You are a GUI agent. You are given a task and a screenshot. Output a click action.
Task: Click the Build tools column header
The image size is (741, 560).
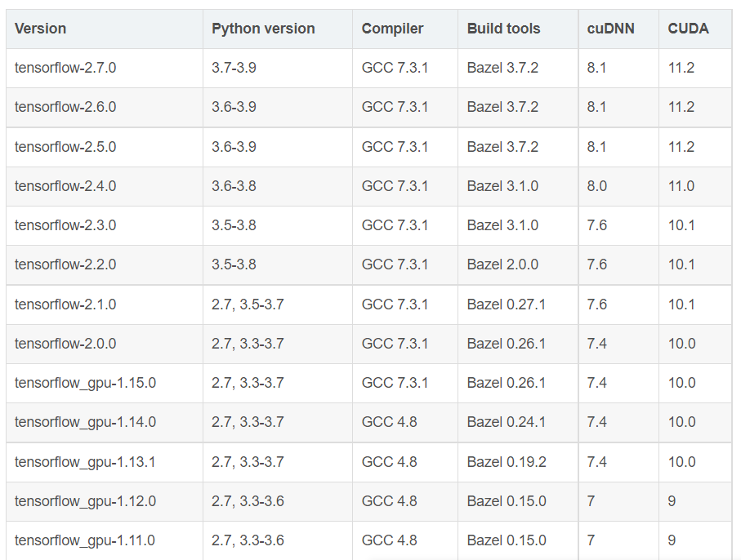tap(504, 29)
